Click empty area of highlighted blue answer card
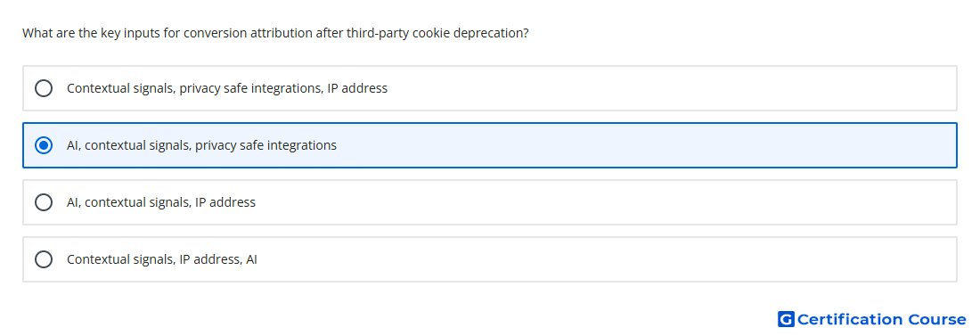The image size is (980, 336). [x=644, y=145]
